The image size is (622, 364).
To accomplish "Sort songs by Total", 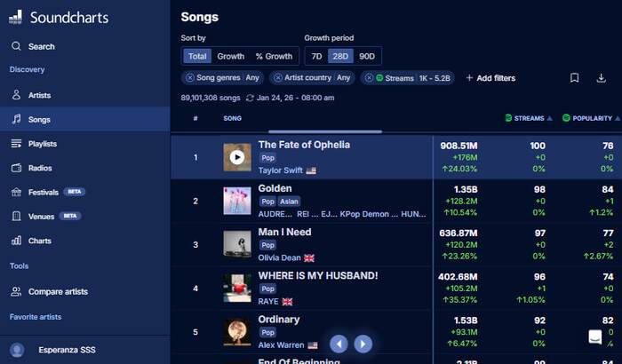I will [197, 56].
